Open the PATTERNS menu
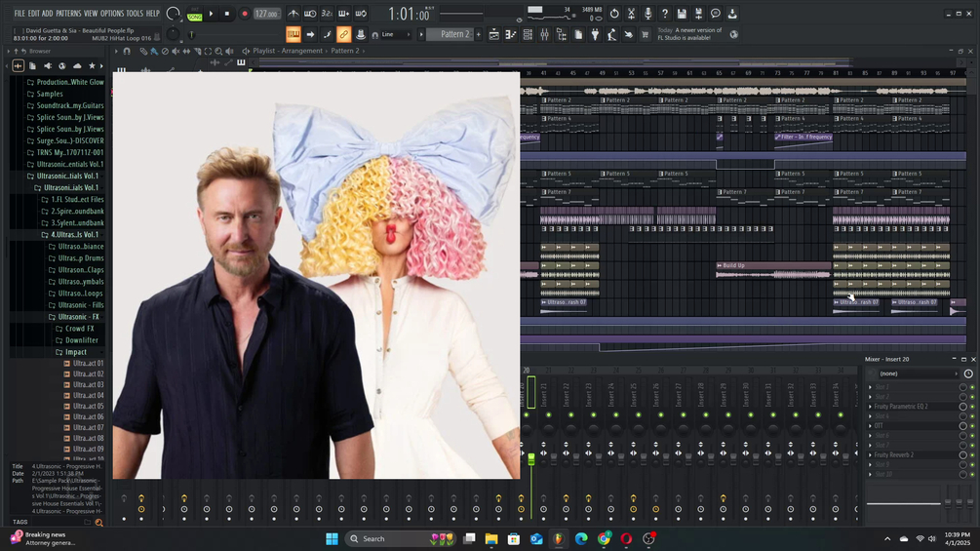Image resolution: width=980 pixels, height=551 pixels. point(68,13)
